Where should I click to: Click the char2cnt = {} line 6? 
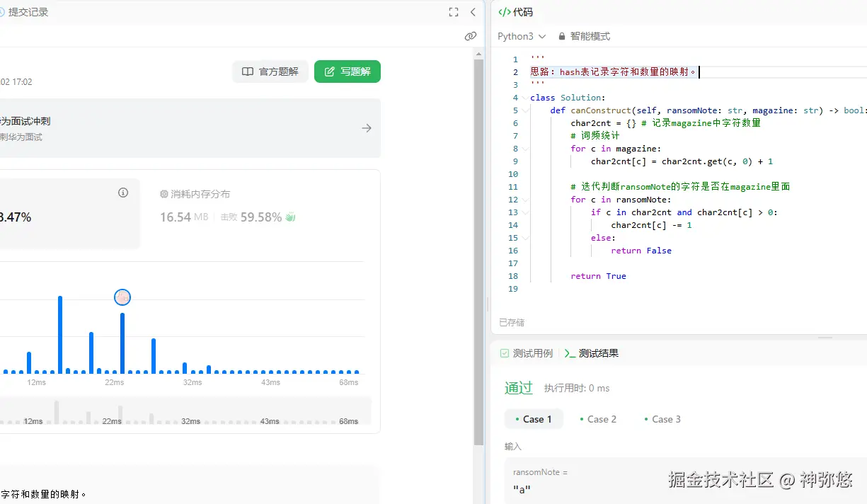665,123
